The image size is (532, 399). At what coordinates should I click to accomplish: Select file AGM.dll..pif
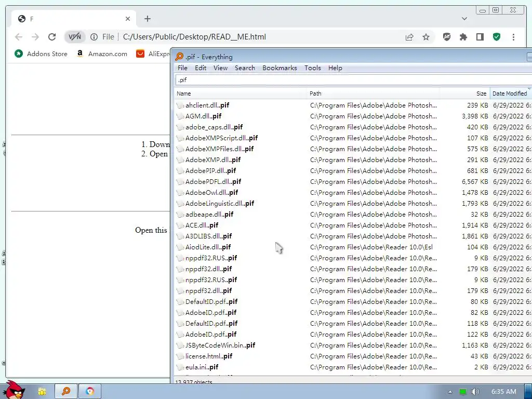pos(203,116)
